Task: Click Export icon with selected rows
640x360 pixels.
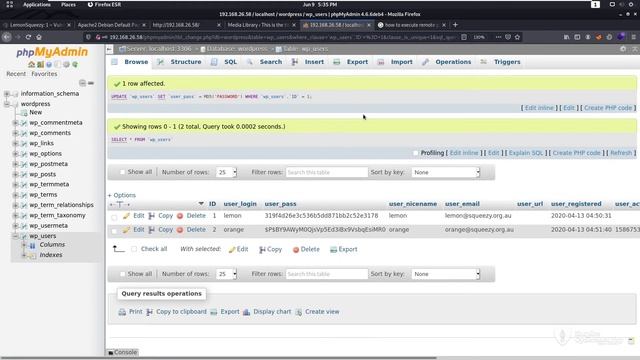Action: 333,249
